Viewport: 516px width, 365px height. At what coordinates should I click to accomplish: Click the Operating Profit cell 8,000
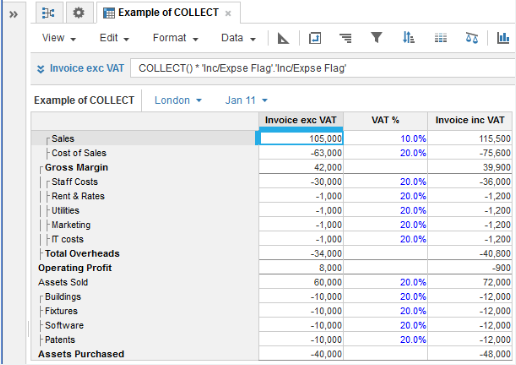pos(301,268)
